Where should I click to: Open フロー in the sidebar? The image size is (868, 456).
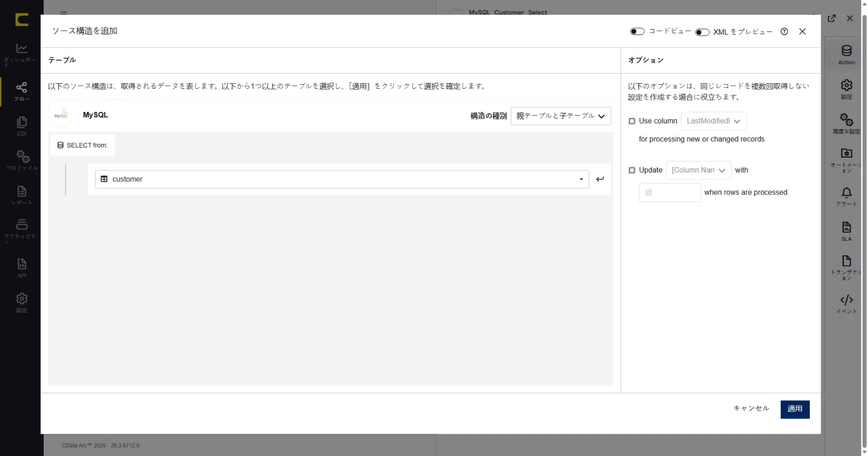pyautogui.click(x=22, y=92)
